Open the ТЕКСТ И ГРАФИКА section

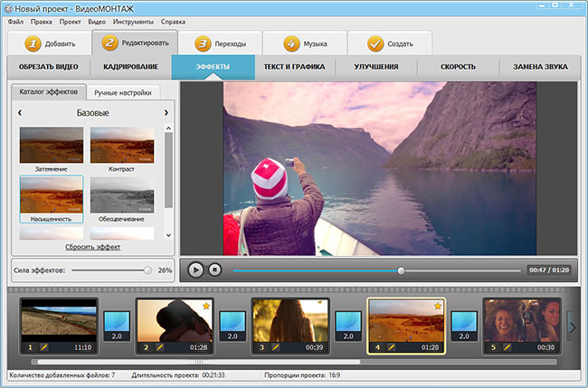coord(294,67)
